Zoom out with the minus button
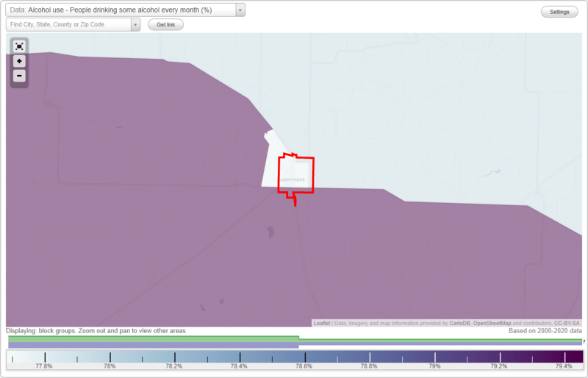588x378 pixels. coord(19,76)
